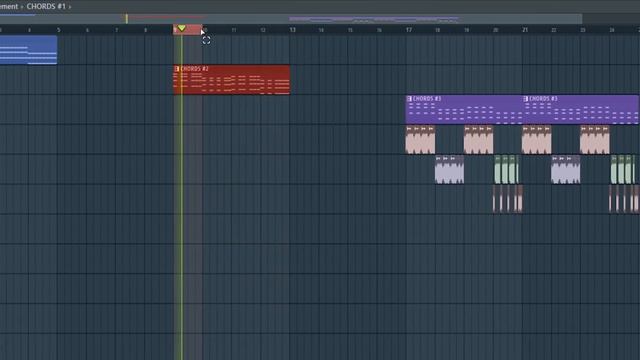Click the purple clip preview in the song overview
Viewport: 640px width, 360px height.
374,19
